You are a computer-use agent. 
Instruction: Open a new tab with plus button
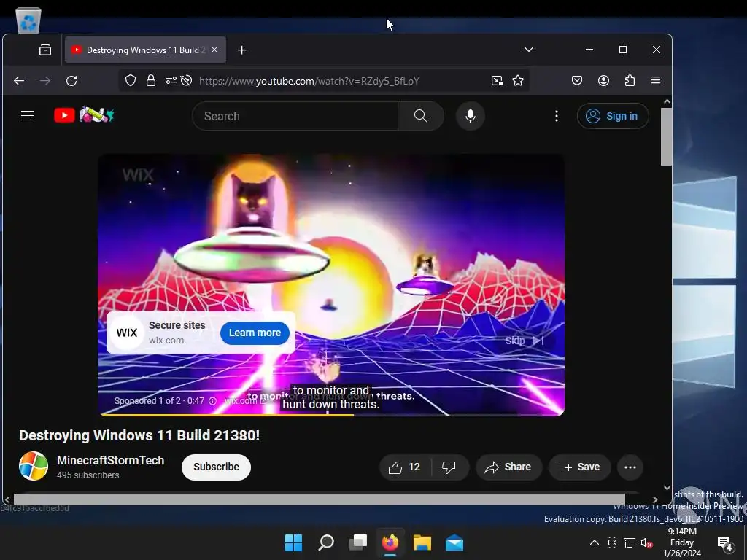click(x=242, y=50)
